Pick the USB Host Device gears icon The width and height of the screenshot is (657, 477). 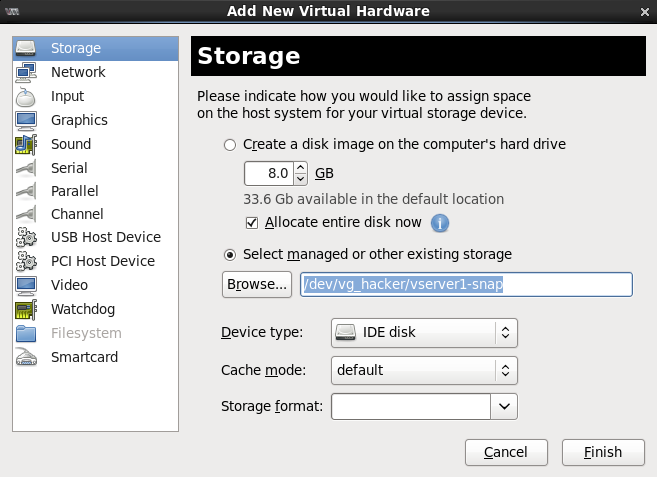tap(26, 237)
